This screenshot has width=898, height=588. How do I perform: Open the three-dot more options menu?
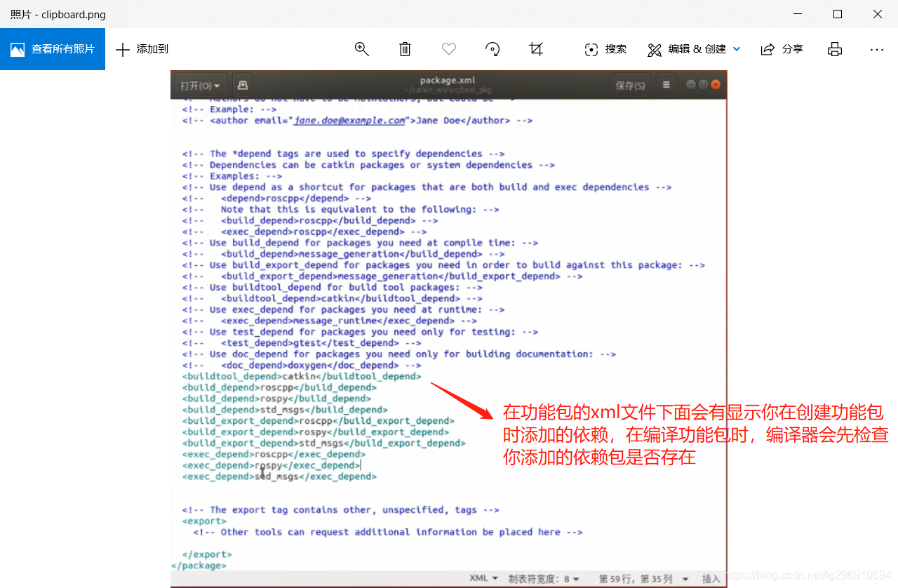pyautogui.click(x=877, y=49)
